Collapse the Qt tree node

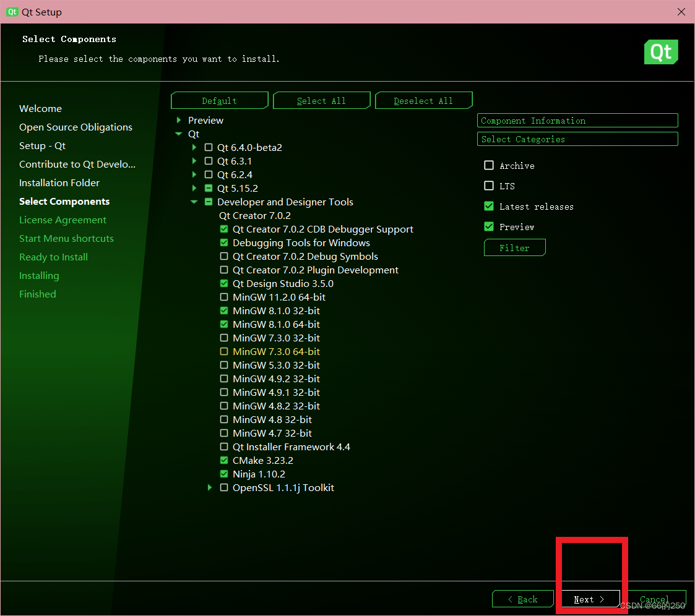point(179,134)
